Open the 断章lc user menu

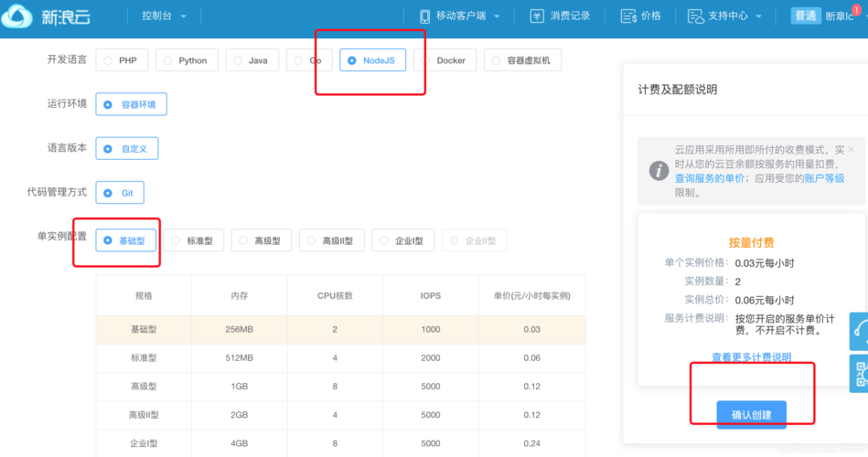click(x=840, y=16)
